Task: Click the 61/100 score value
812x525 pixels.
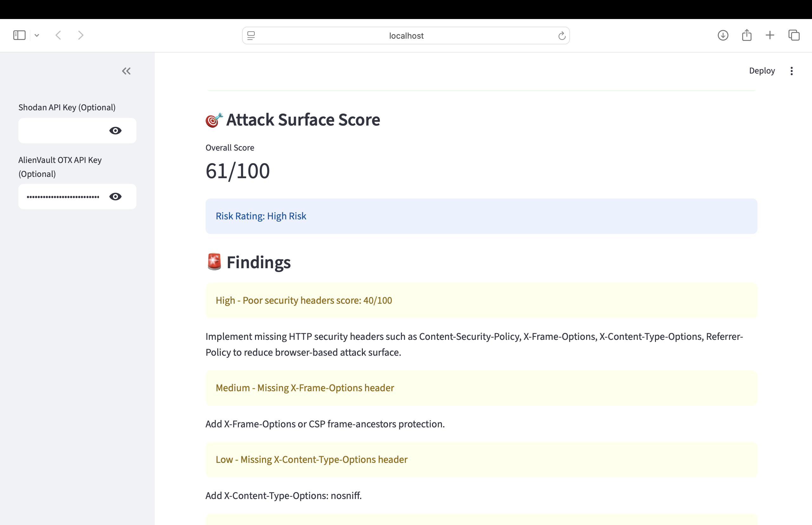Action: pyautogui.click(x=238, y=171)
